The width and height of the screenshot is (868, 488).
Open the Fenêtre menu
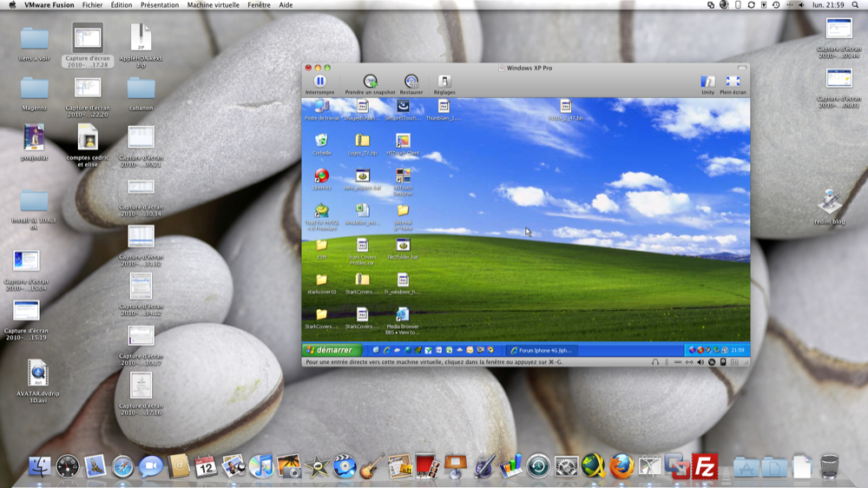(259, 5)
